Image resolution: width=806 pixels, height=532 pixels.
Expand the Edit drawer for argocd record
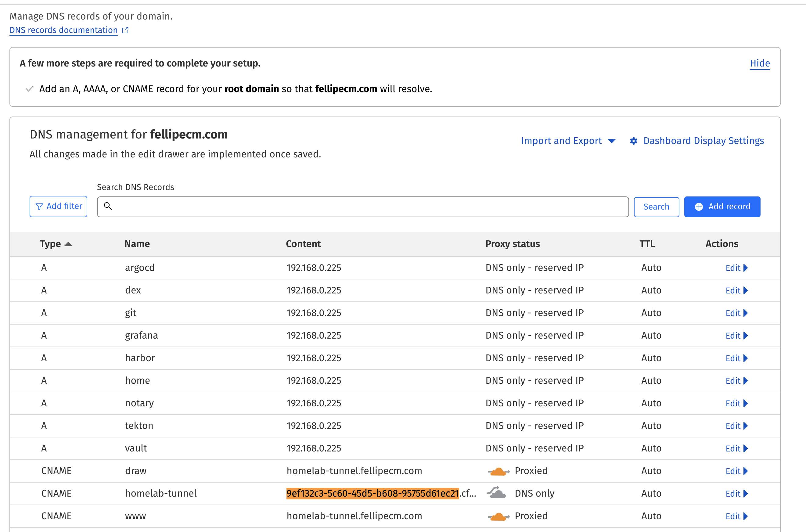pyautogui.click(x=736, y=268)
